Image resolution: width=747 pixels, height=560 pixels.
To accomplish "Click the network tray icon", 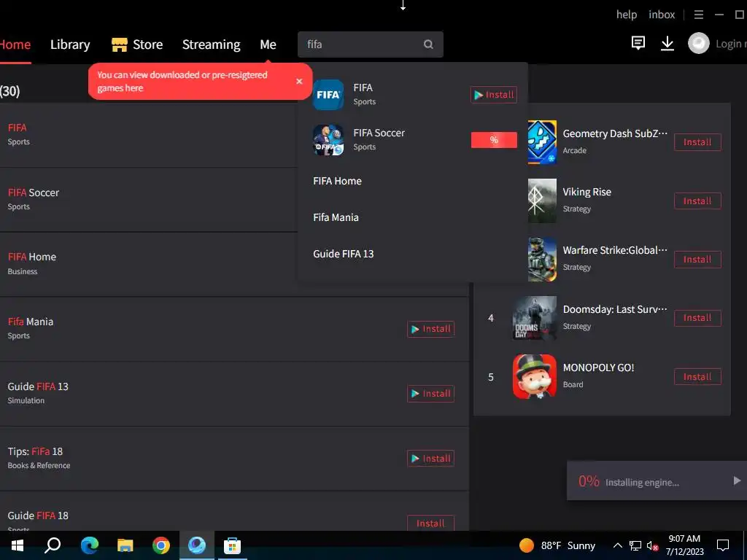I will (x=635, y=545).
